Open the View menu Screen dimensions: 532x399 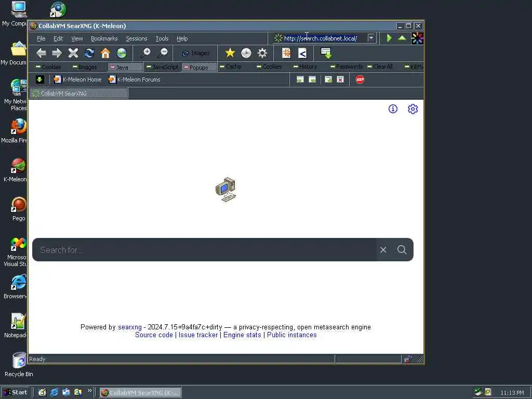77,38
